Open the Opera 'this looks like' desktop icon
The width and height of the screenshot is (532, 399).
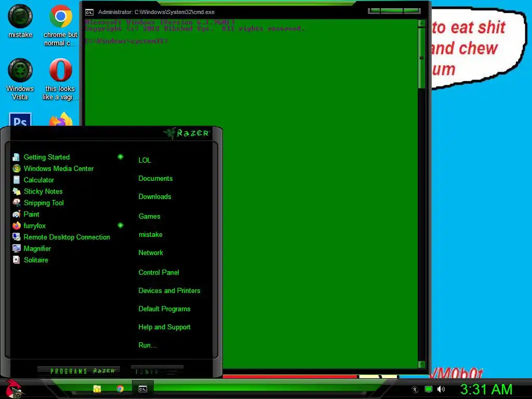point(60,79)
